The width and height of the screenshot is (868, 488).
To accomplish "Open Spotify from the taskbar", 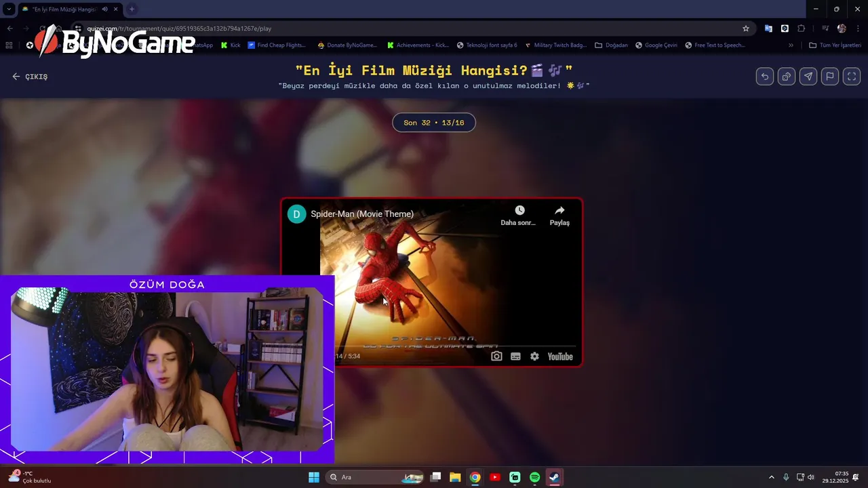I will [534, 477].
